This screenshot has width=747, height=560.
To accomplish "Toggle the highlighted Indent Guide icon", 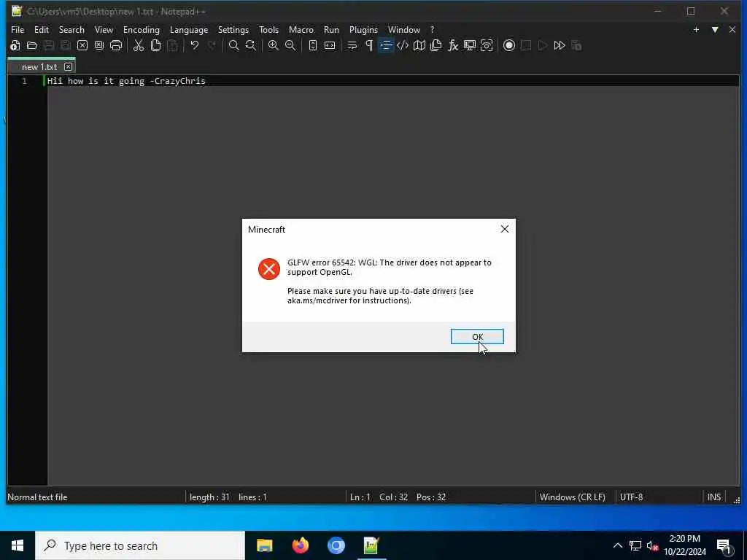I will pyautogui.click(x=386, y=46).
